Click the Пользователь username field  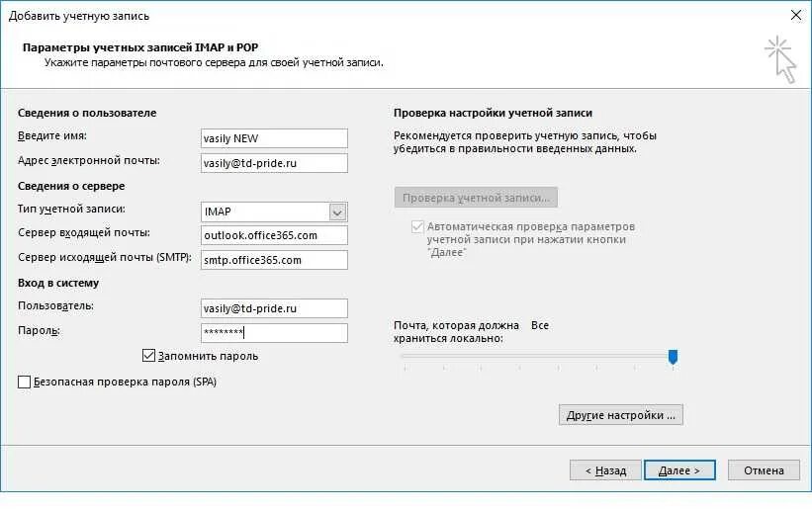point(273,308)
